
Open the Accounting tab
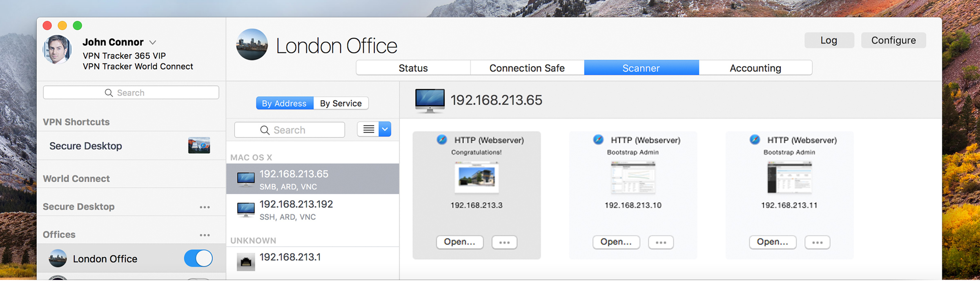(755, 68)
